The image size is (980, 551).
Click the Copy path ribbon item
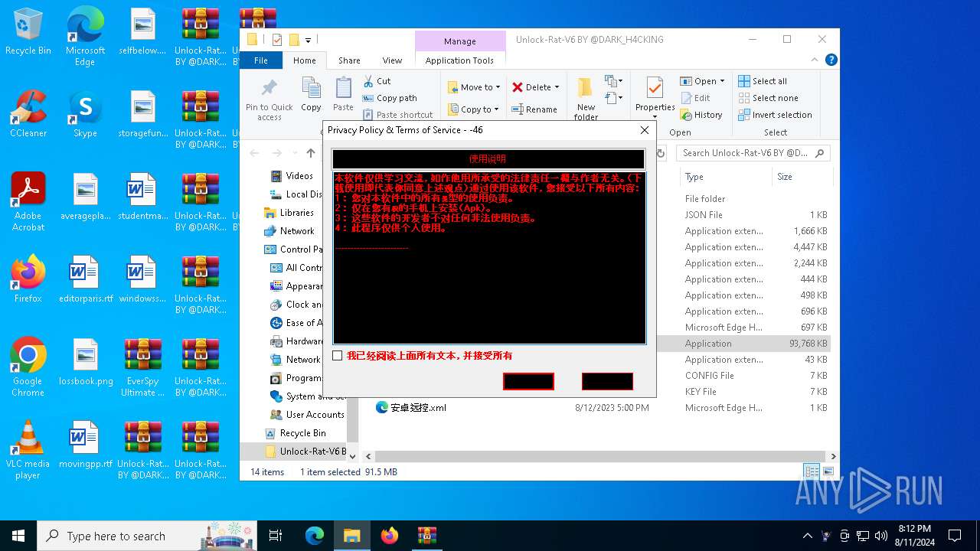(390, 98)
